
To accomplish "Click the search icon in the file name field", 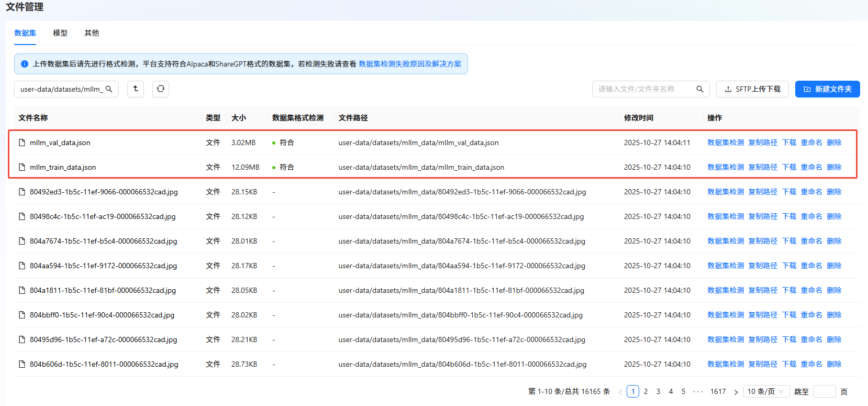I will click(699, 89).
